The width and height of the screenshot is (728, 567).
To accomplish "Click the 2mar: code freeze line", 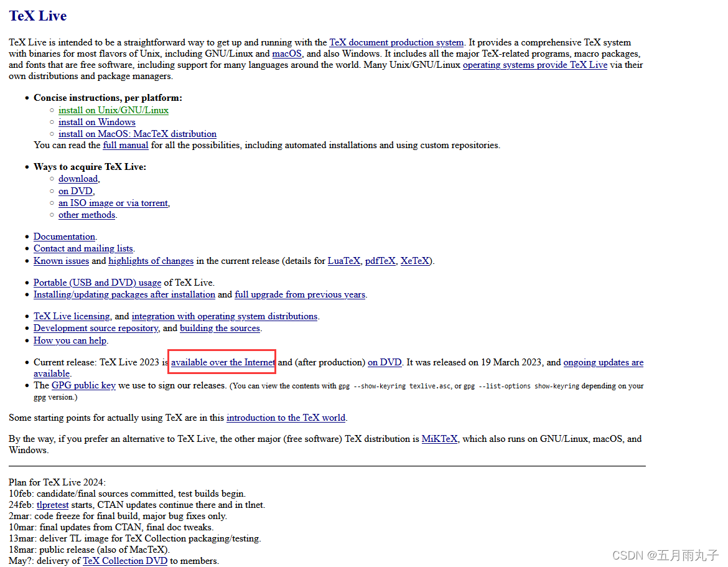I will point(118,516).
